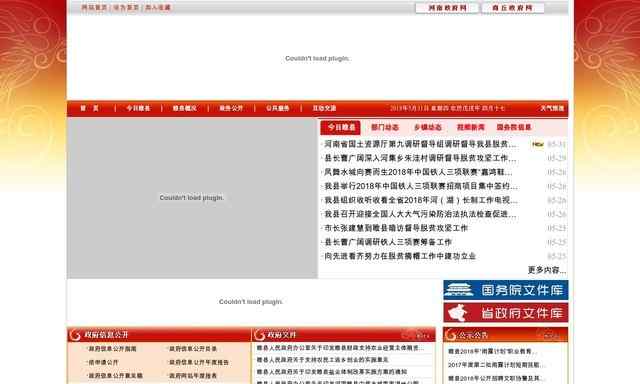Image resolution: width=640 pixels, height=384 pixels.
Task: Go to 首页 in the red navigation bar
Action: (89, 108)
